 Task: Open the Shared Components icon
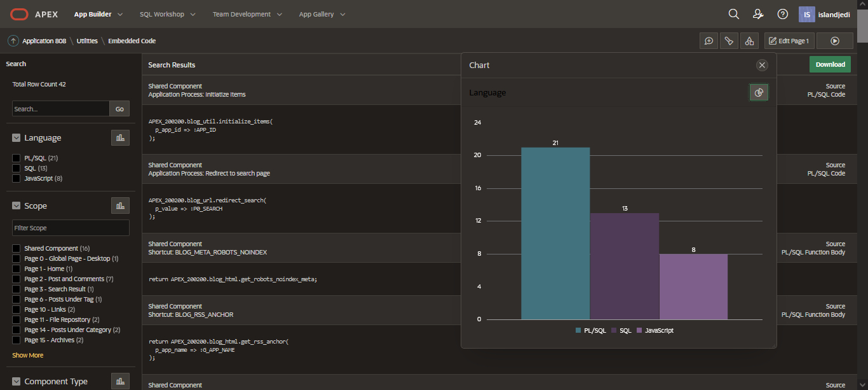click(x=750, y=41)
